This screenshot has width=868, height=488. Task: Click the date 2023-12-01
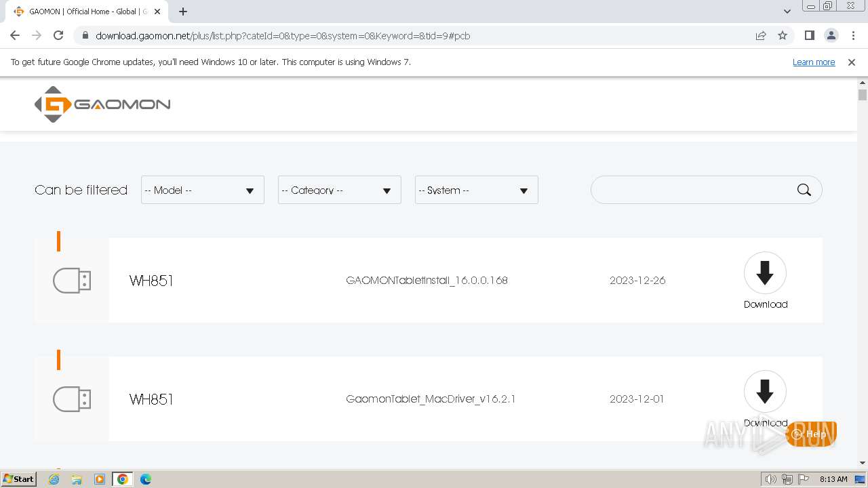coord(637,399)
